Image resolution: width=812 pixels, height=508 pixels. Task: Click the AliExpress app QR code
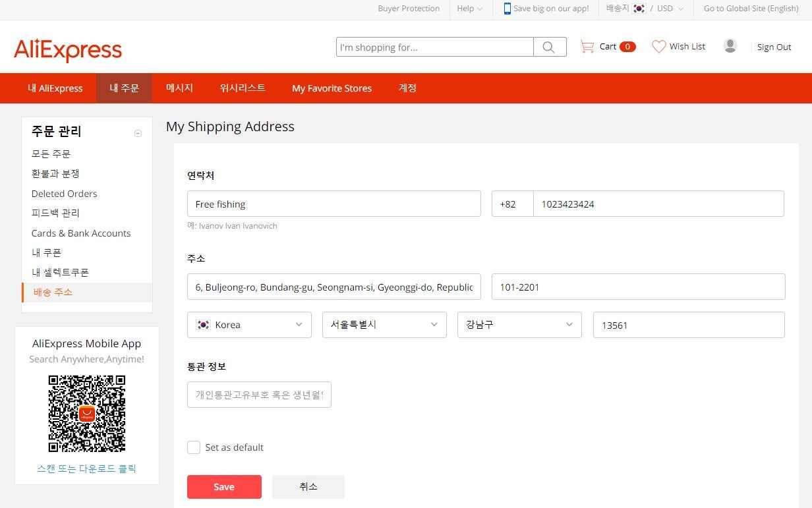tap(87, 414)
